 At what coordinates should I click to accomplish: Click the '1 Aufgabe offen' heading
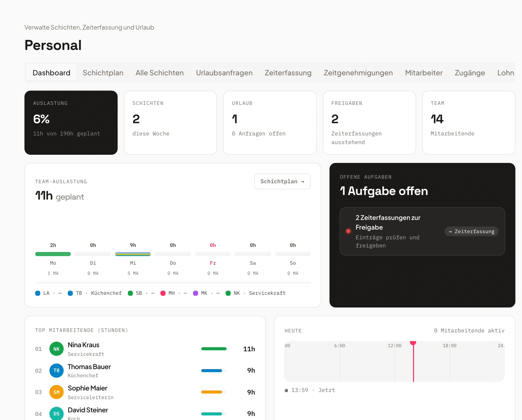tap(384, 191)
